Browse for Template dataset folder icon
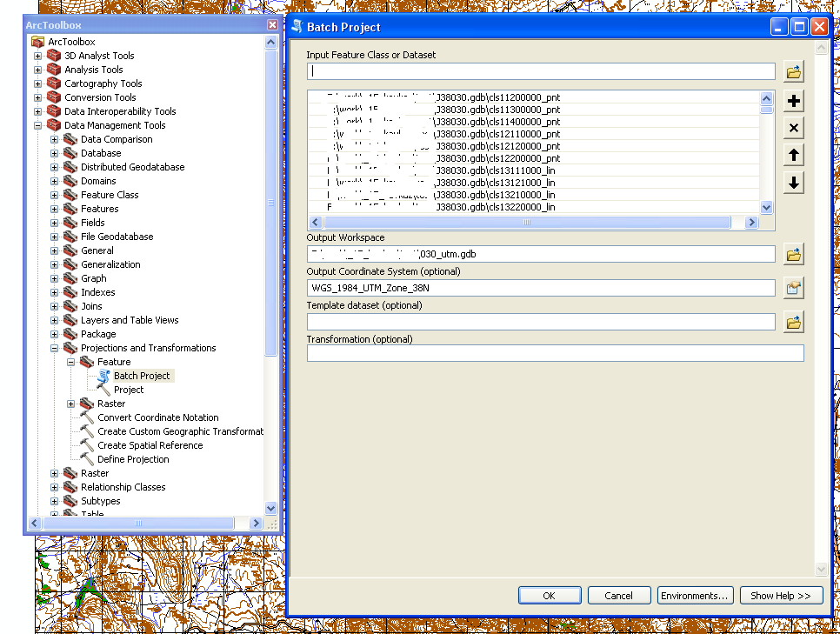 (x=793, y=322)
